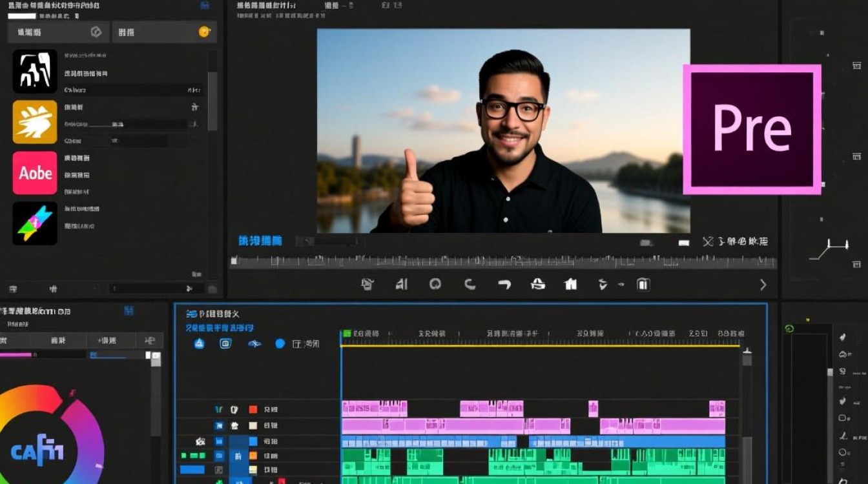Switch to the project tab marked with yellow circle

click(164, 32)
